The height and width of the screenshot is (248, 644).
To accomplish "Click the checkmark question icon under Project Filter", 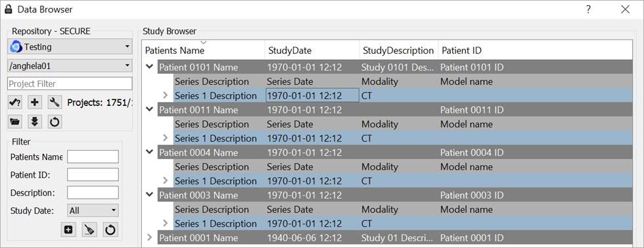I will tap(14, 103).
